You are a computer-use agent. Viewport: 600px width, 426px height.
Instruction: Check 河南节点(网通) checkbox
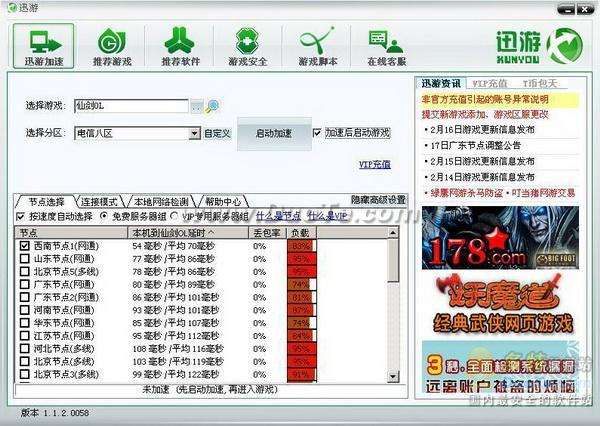pos(24,310)
